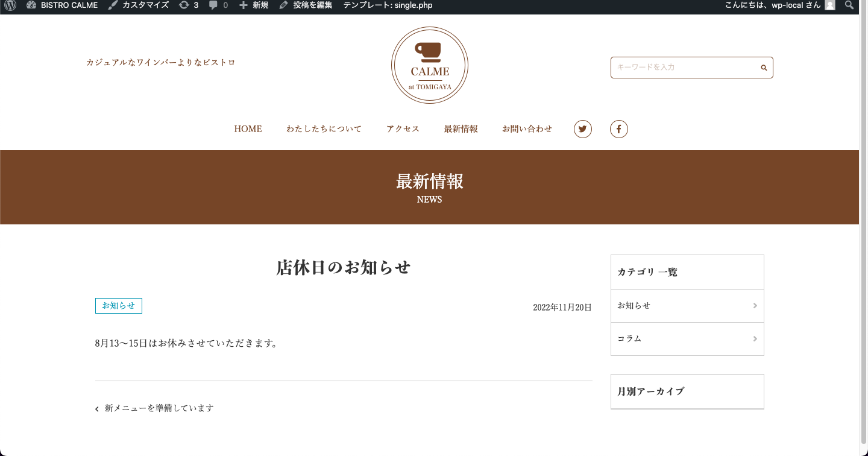Click the site icon beside BISTRO CALME
868x456 pixels.
click(x=31, y=6)
